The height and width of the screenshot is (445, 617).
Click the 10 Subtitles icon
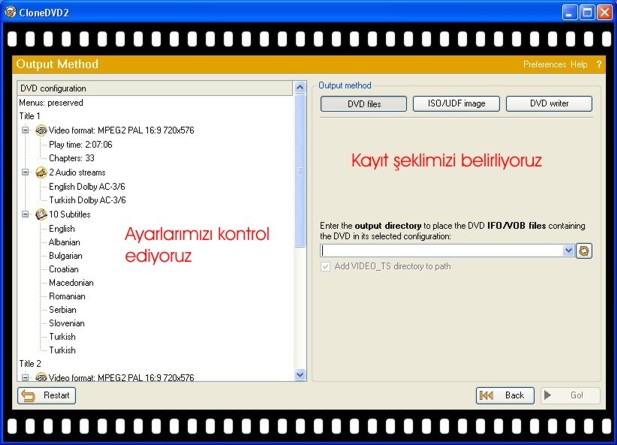pos(41,214)
